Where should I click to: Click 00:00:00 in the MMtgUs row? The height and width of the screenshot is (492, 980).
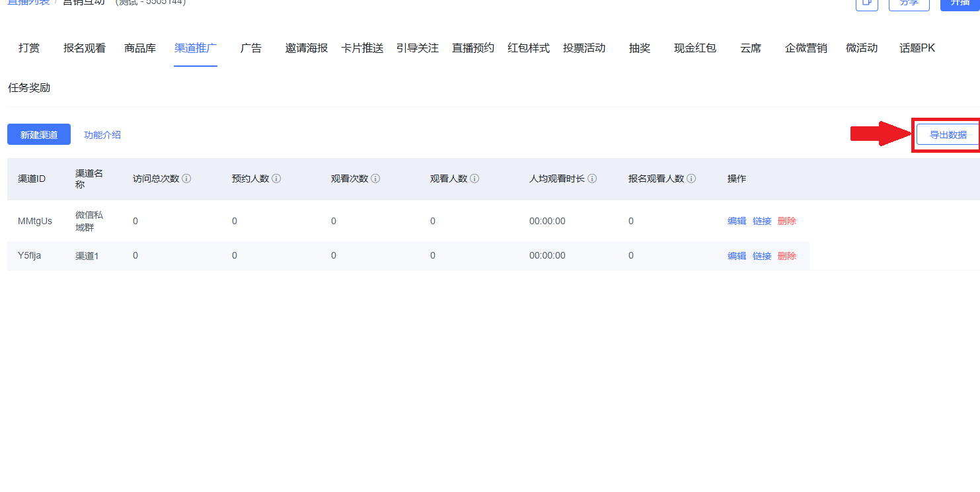[547, 221]
